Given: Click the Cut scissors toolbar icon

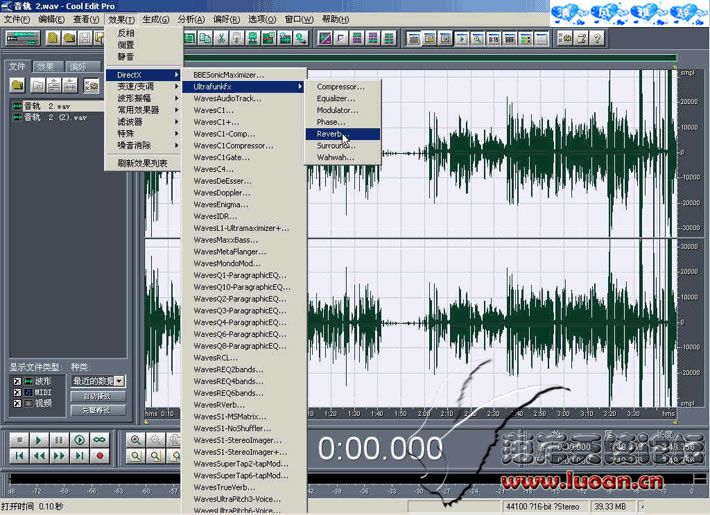Looking at the screenshot, I should tap(221, 39).
